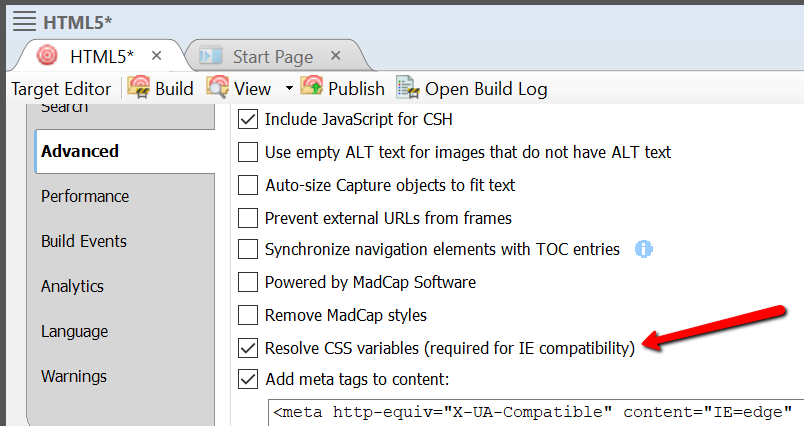
Task: Click Open Build Log button text
Action: click(486, 89)
